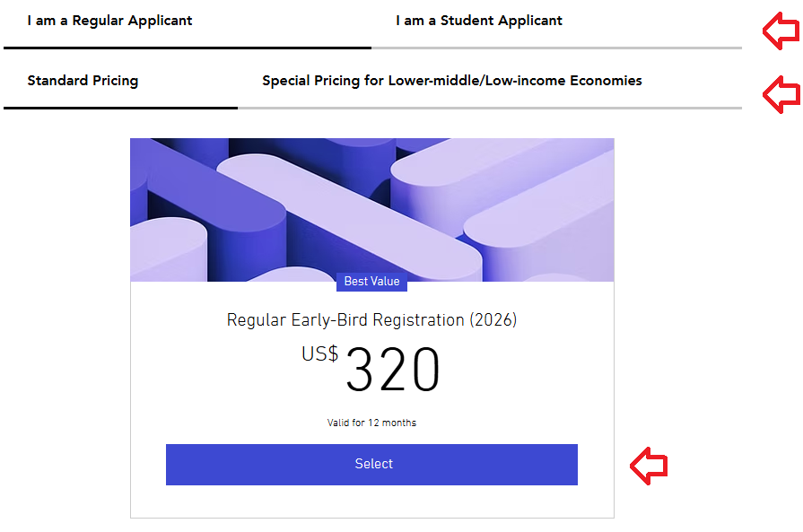Click the Regular Early-Bird Registration (2026) title
Viewport: 803px width, 532px height.
[371, 320]
